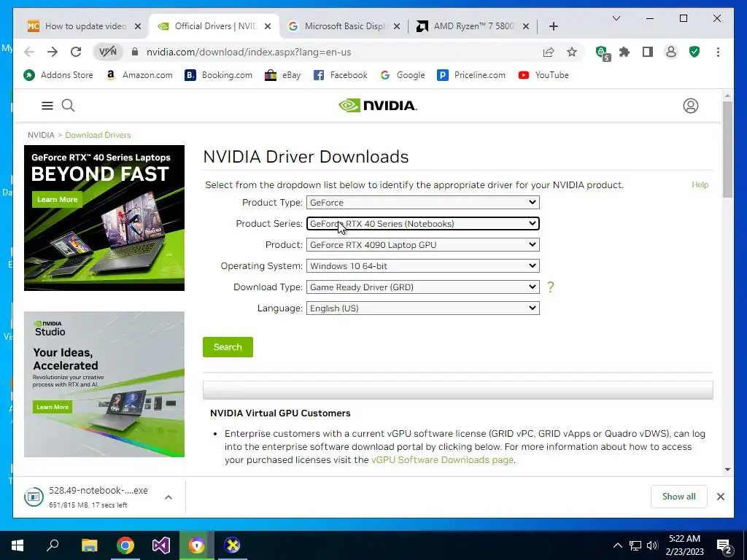Click the green shield extension icon
This screenshot has width=747, height=560.
694,52
